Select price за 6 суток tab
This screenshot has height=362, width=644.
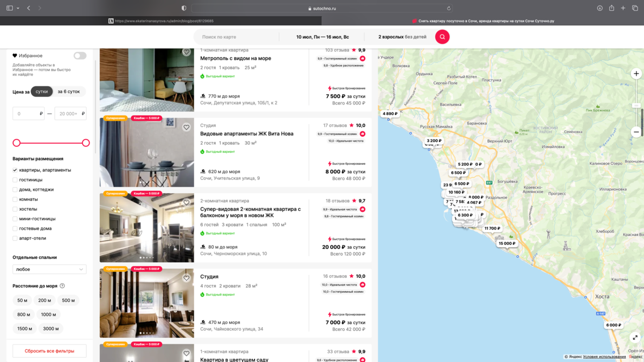click(x=69, y=92)
